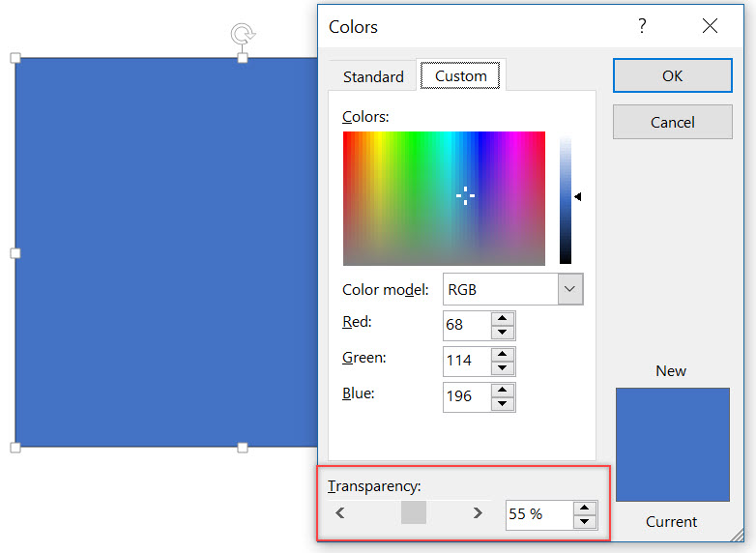Click the dialog resize grip corner

[x=737, y=535]
